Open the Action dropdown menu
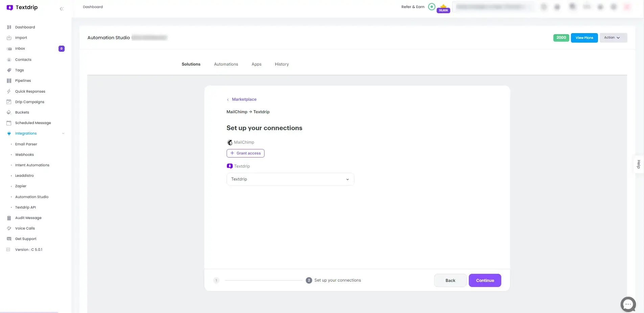The image size is (644, 313). pos(613,38)
